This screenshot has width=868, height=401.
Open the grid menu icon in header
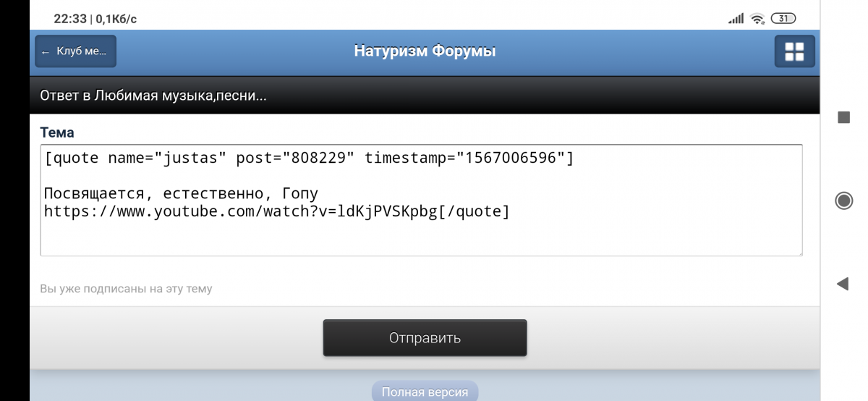pos(794,51)
